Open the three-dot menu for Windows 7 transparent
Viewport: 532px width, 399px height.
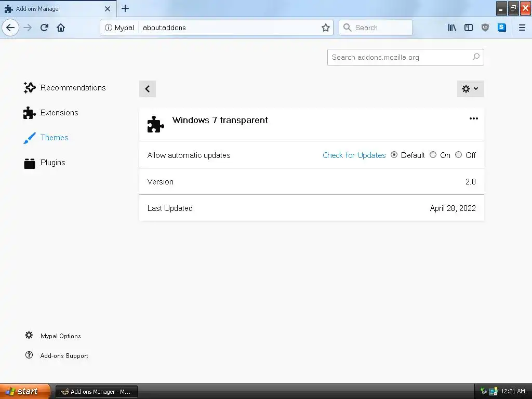474,118
